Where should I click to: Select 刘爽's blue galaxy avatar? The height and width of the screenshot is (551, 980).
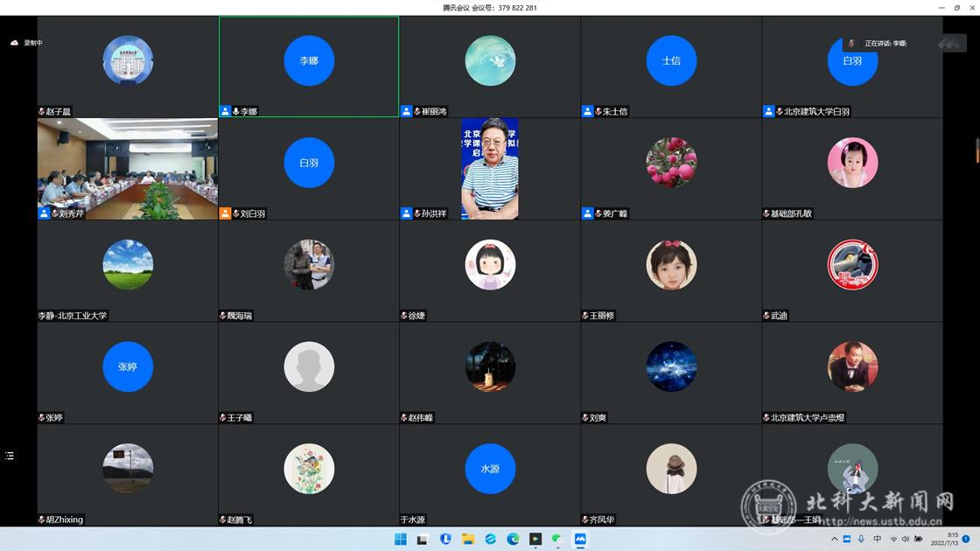click(671, 366)
